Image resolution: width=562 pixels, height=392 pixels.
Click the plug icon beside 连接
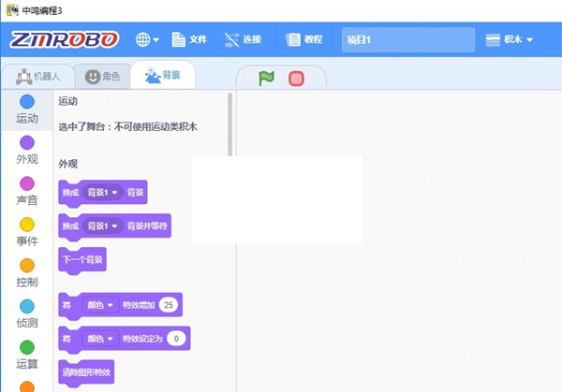(231, 39)
